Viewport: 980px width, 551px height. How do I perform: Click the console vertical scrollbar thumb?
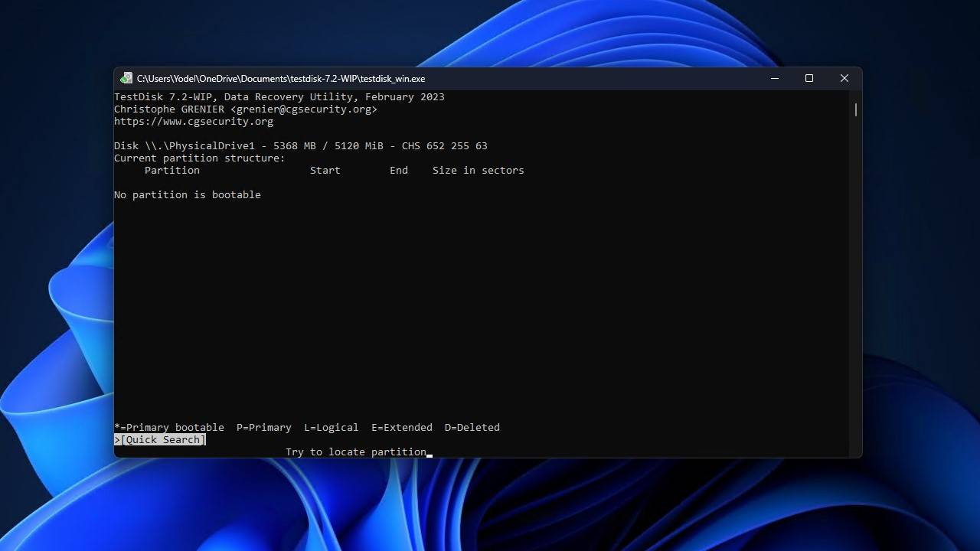point(855,109)
